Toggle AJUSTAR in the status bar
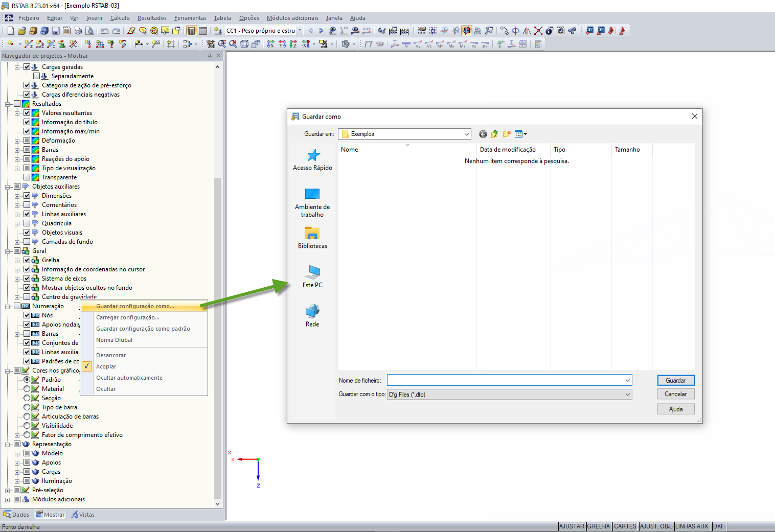This screenshot has width=775, height=532. point(572,526)
